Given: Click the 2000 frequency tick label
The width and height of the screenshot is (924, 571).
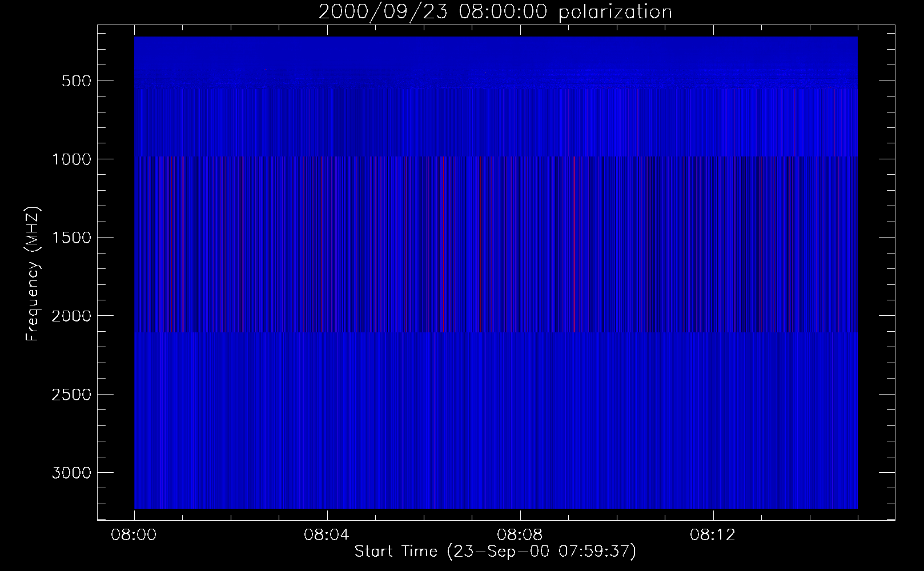Looking at the screenshot, I should pyautogui.click(x=71, y=316).
